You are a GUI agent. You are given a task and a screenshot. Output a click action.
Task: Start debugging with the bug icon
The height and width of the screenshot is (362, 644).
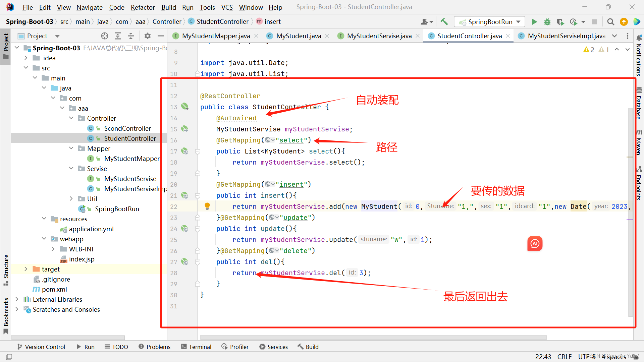(547, 22)
